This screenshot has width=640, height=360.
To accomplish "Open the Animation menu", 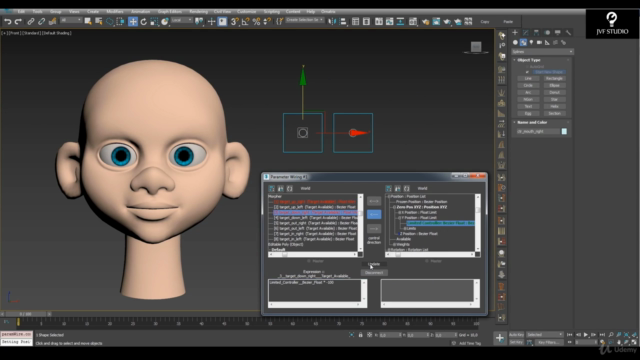I will (140, 11).
